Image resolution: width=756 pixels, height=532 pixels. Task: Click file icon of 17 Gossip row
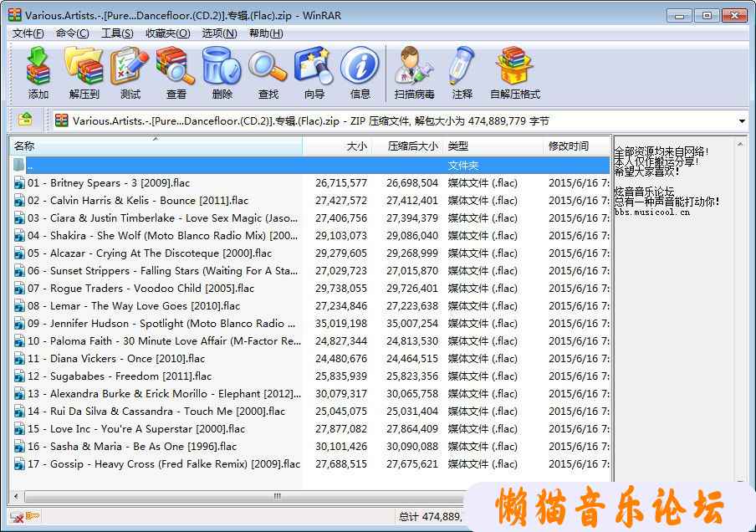(19, 464)
